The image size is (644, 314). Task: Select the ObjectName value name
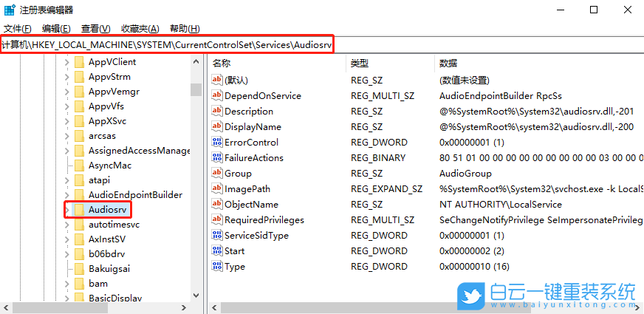point(251,205)
